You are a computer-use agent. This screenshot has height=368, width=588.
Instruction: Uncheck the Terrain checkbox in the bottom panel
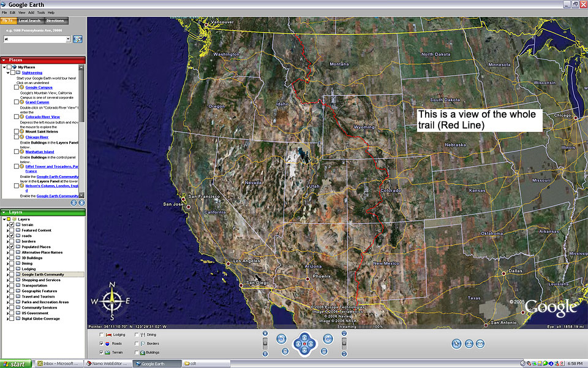pyautogui.click(x=101, y=352)
